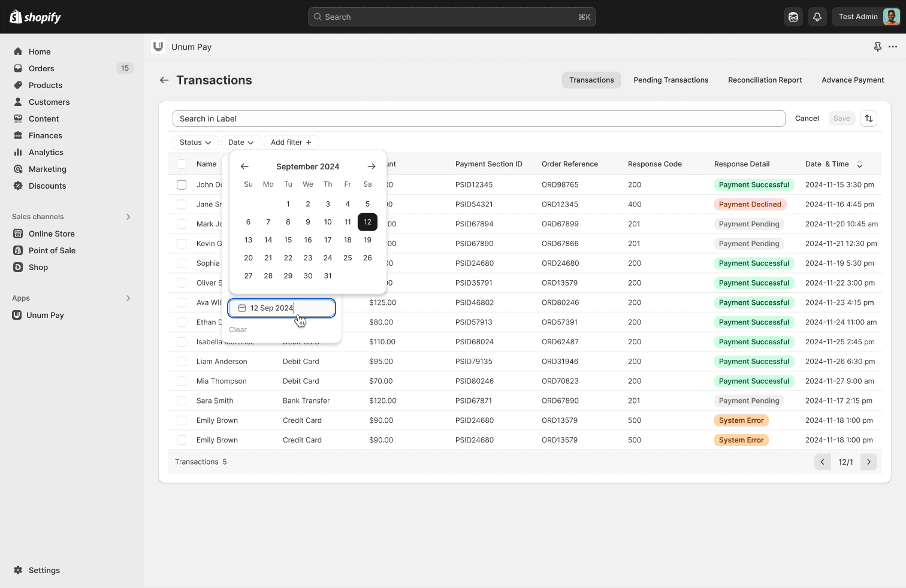Show previous month in the calendar
The width and height of the screenshot is (906, 588).
244,166
